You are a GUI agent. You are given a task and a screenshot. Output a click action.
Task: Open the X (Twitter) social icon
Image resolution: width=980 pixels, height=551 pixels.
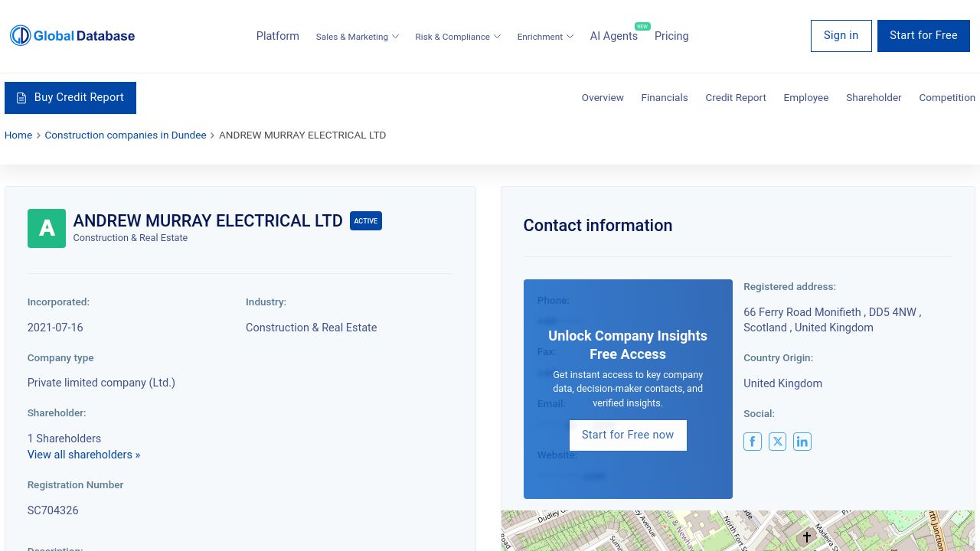[x=777, y=442]
